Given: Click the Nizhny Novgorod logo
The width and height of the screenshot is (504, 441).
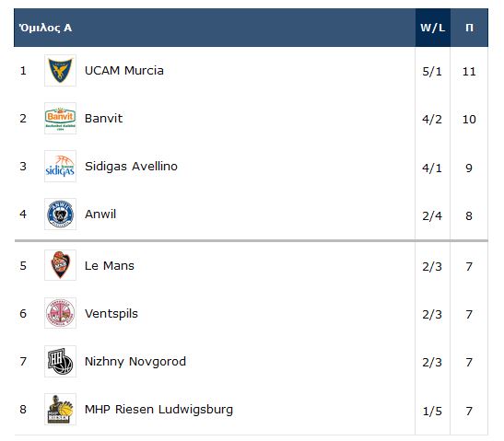Looking at the screenshot, I should click(60, 361).
